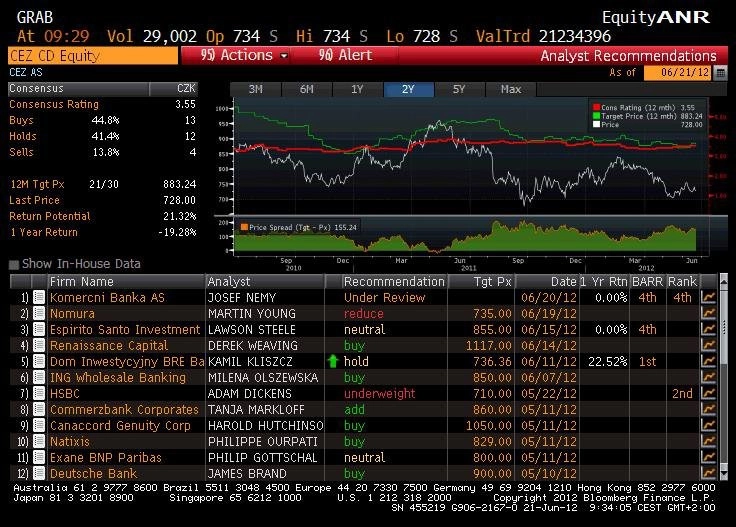
Task: Open chart icon for ING Wholesale Banking row
Action: coord(708,377)
